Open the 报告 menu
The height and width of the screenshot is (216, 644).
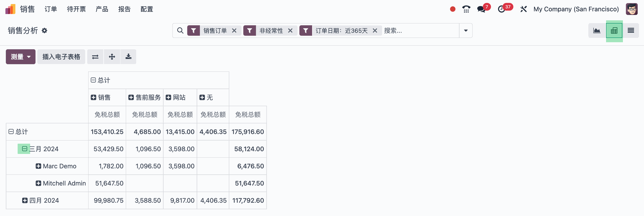pyautogui.click(x=124, y=9)
